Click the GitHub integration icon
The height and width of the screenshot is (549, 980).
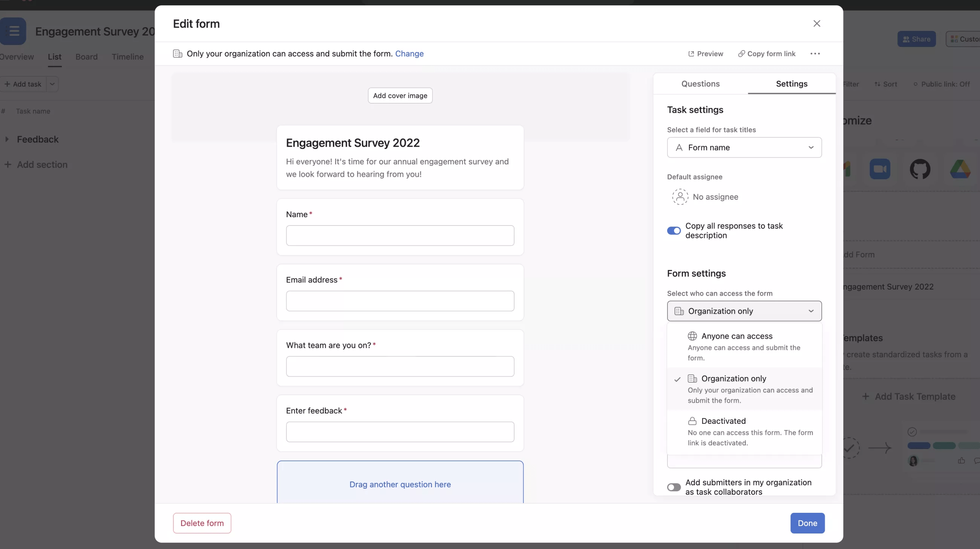point(920,169)
